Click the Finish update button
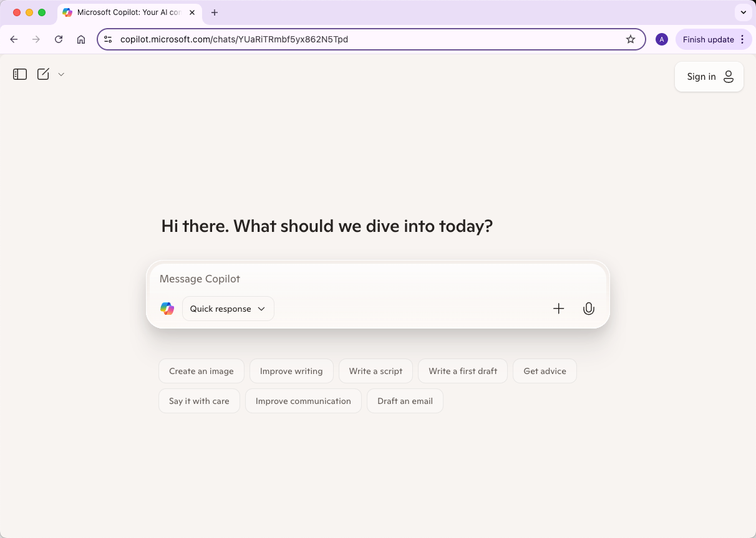This screenshot has height=538, width=756. (x=708, y=39)
